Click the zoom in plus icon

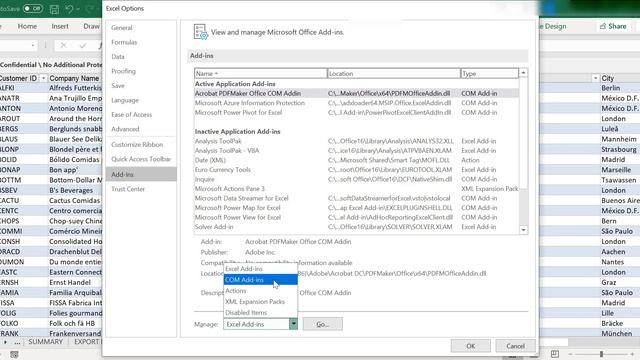pos(633,354)
